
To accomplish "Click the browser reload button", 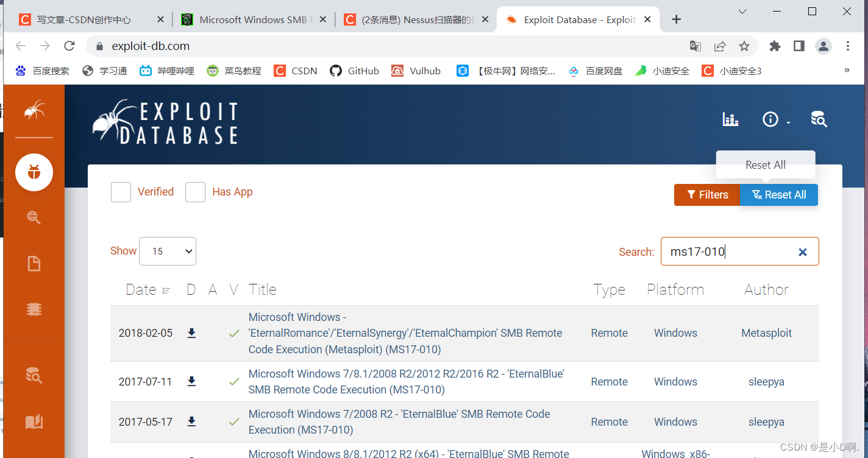I will click(x=69, y=46).
